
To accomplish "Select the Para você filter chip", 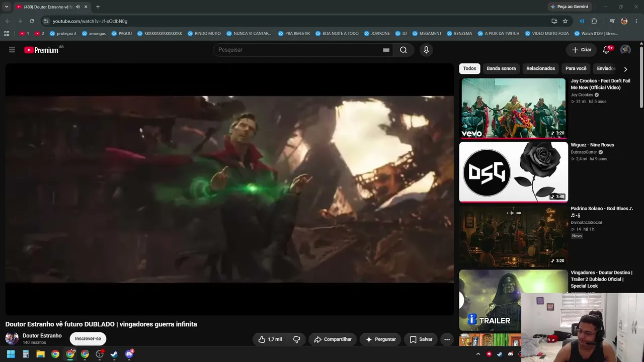I will (x=576, y=68).
